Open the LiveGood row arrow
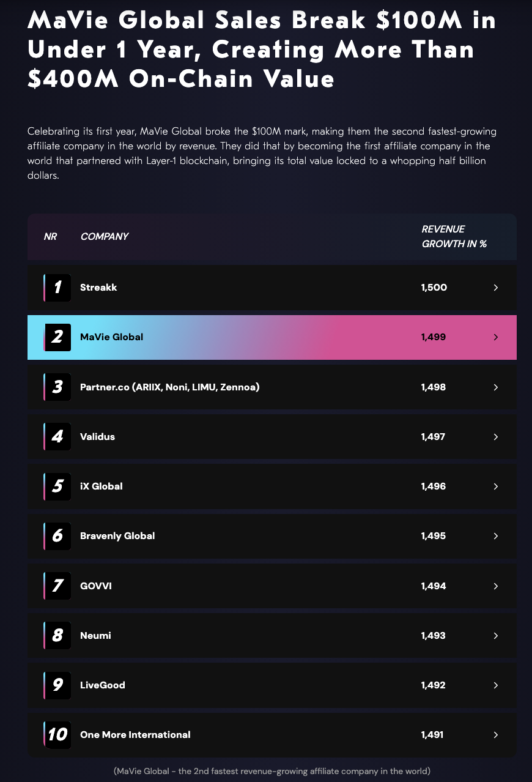The width and height of the screenshot is (532, 782). click(496, 685)
